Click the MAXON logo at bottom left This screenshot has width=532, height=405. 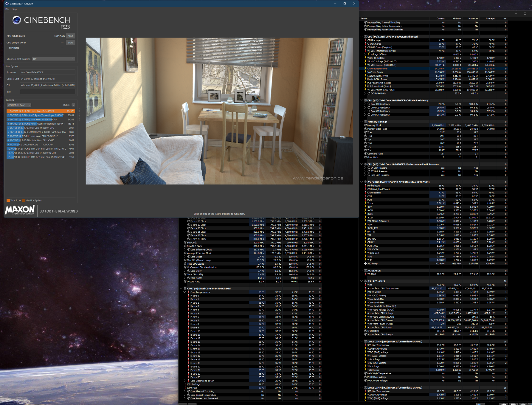(x=20, y=210)
